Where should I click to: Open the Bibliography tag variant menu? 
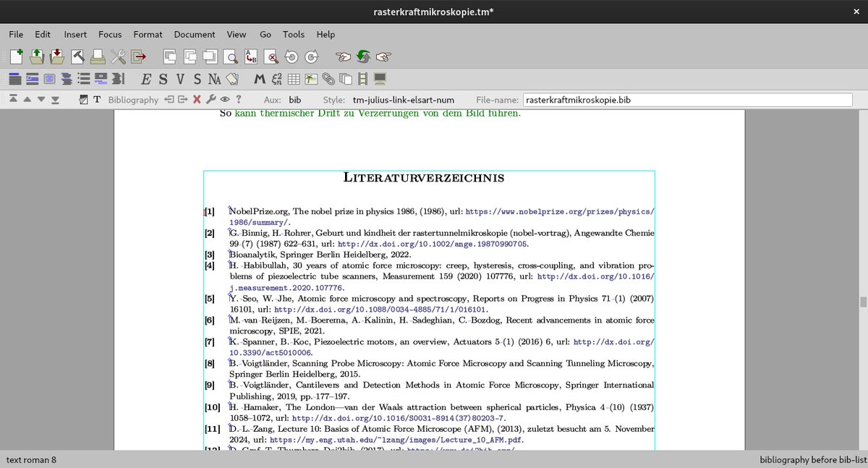pyautogui.click(x=132, y=100)
